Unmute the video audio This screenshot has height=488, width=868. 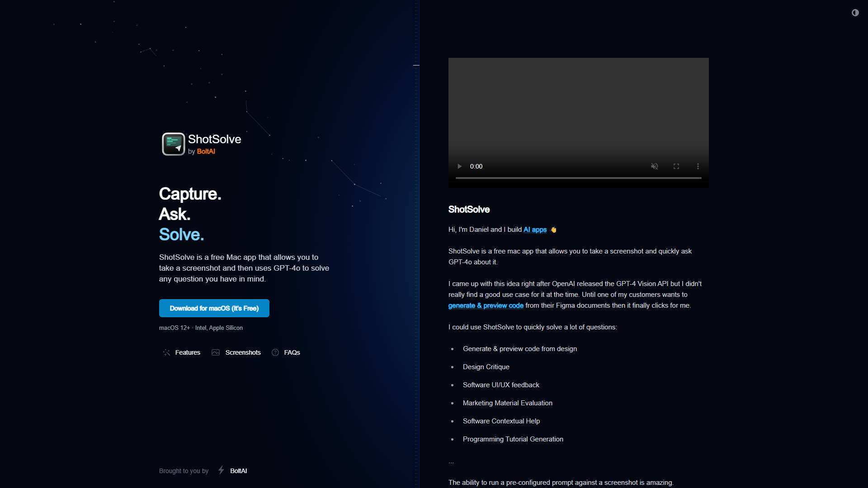(x=654, y=166)
